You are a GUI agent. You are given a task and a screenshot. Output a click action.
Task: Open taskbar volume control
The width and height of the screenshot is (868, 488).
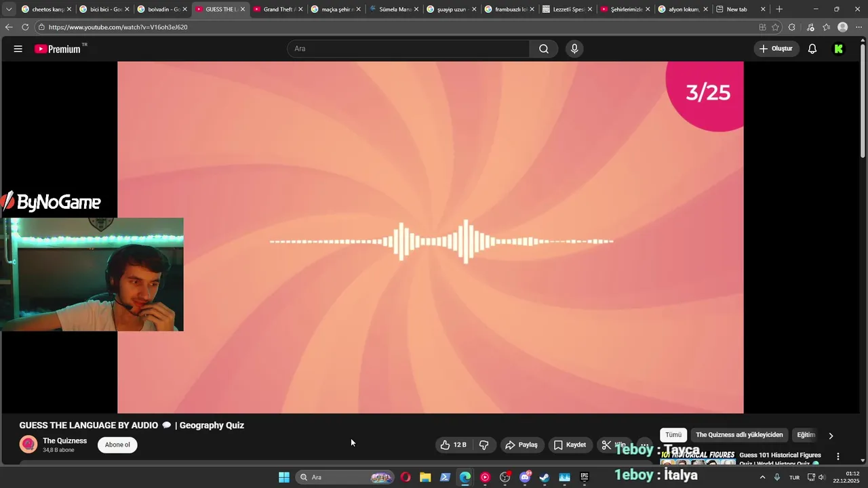(822, 477)
